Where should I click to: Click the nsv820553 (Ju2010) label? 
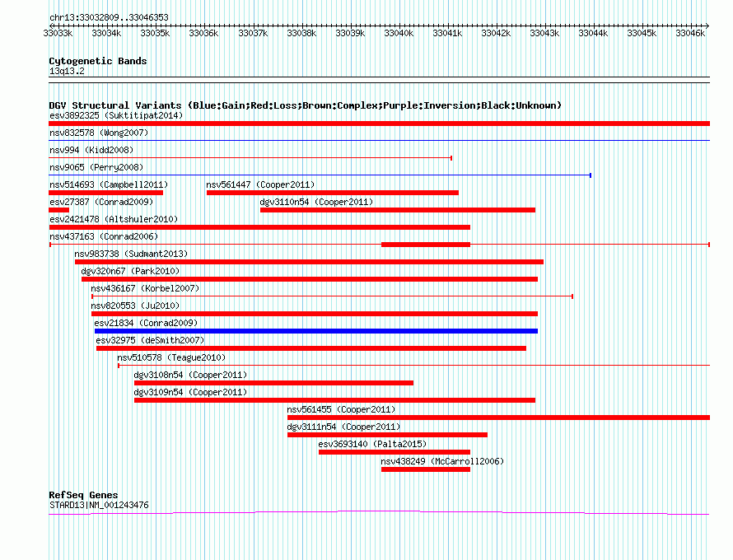(135, 306)
